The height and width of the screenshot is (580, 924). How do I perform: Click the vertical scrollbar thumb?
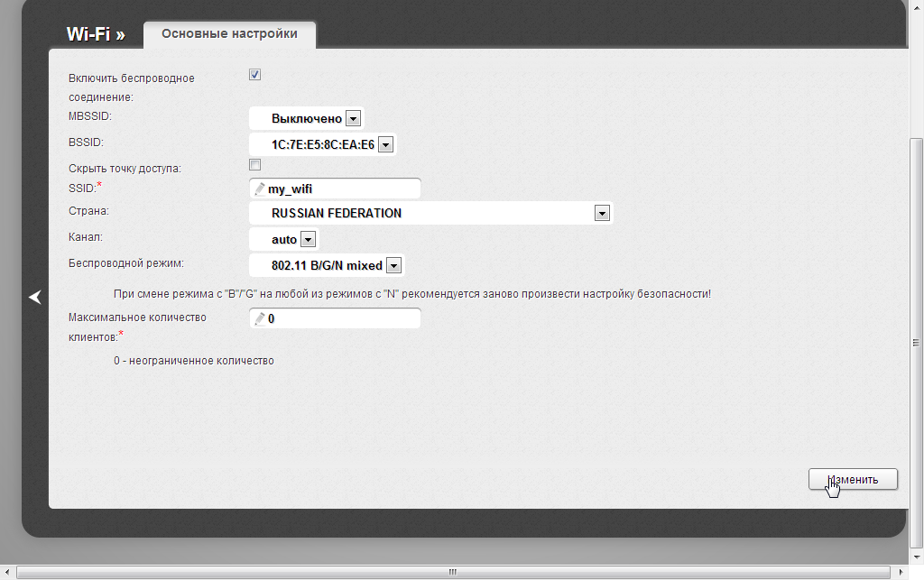(x=916, y=342)
